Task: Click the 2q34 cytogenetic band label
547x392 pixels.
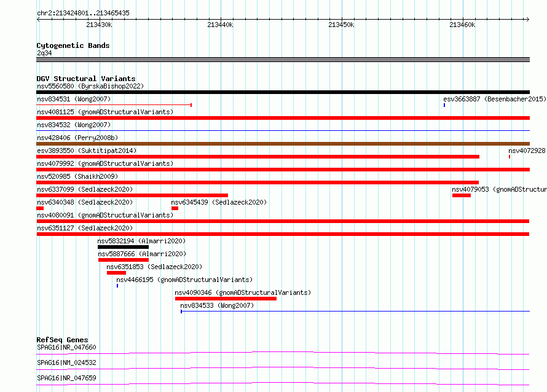Action: pos(44,53)
